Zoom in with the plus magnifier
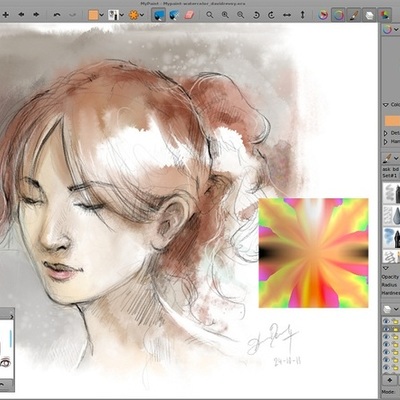400x400 pixels. coord(225,15)
